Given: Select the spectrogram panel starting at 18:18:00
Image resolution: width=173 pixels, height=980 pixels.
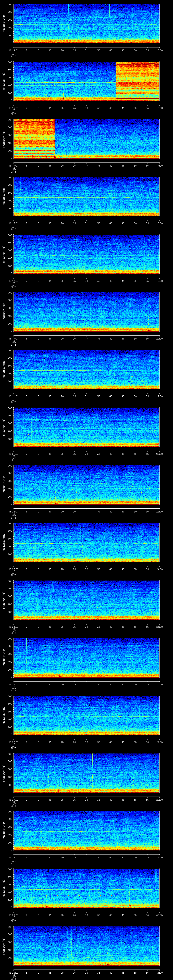Looking at the screenshot, I should click(86, 254).
